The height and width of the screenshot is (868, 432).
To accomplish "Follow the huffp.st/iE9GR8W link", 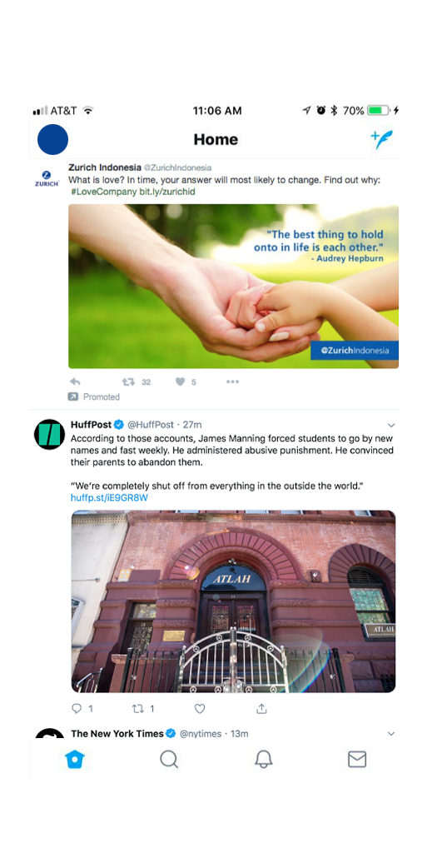I will point(110,497).
